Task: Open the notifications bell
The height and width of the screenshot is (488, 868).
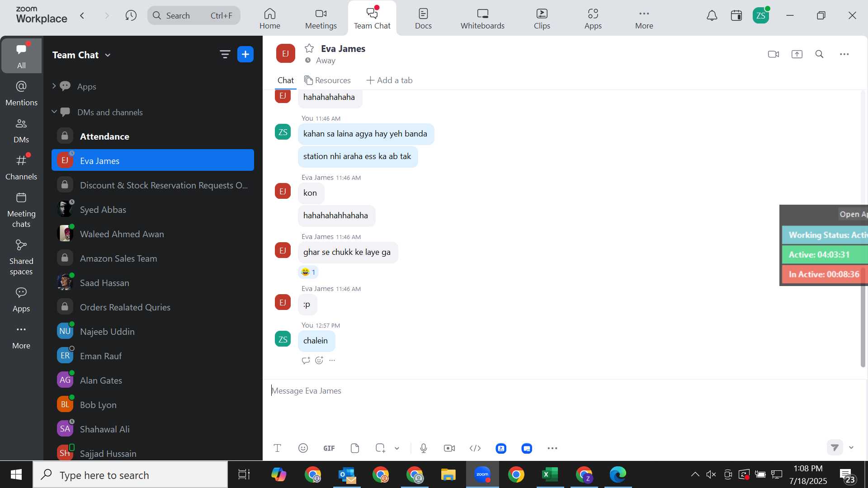Action: pyautogui.click(x=712, y=16)
